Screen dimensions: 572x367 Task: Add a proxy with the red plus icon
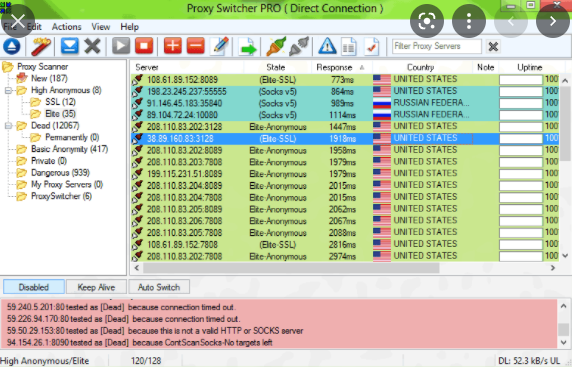(173, 46)
